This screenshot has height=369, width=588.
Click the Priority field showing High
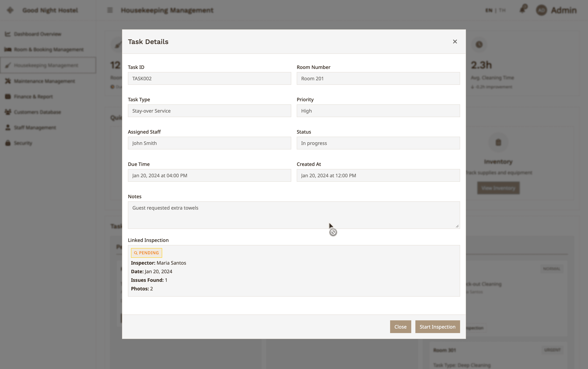(x=378, y=111)
